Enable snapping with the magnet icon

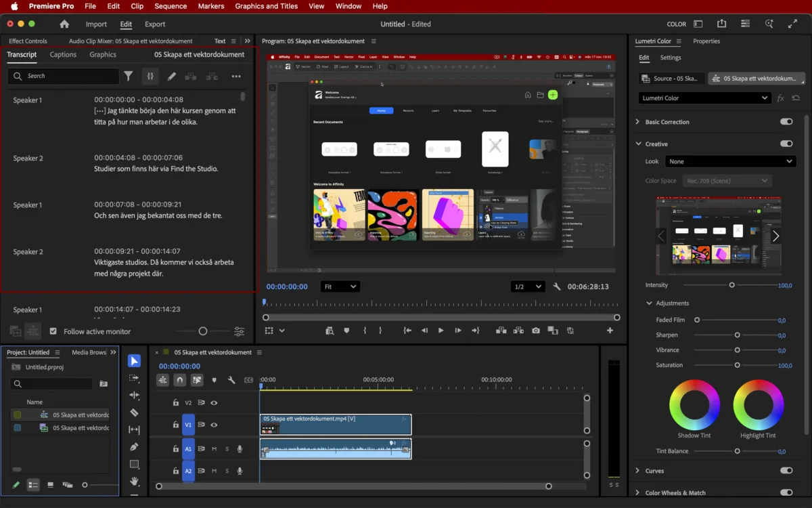point(179,380)
